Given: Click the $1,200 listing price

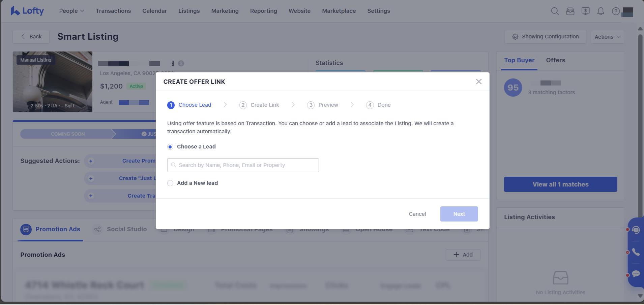Looking at the screenshot, I should click(111, 86).
